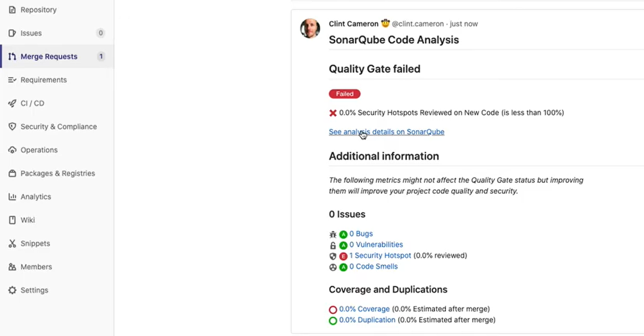Click the CI / CD rocket icon

tap(12, 103)
